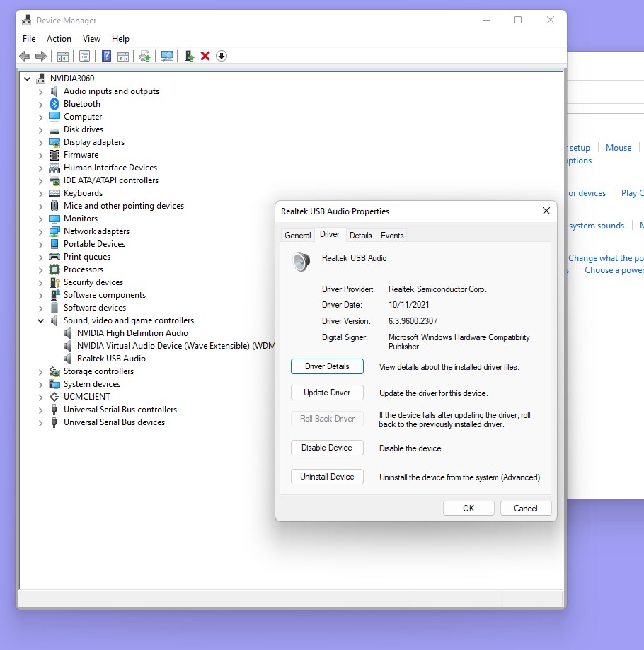The height and width of the screenshot is (650, 644).
Task: Expand Universal Serial Bus devices
Action: (x=40, y=423)
